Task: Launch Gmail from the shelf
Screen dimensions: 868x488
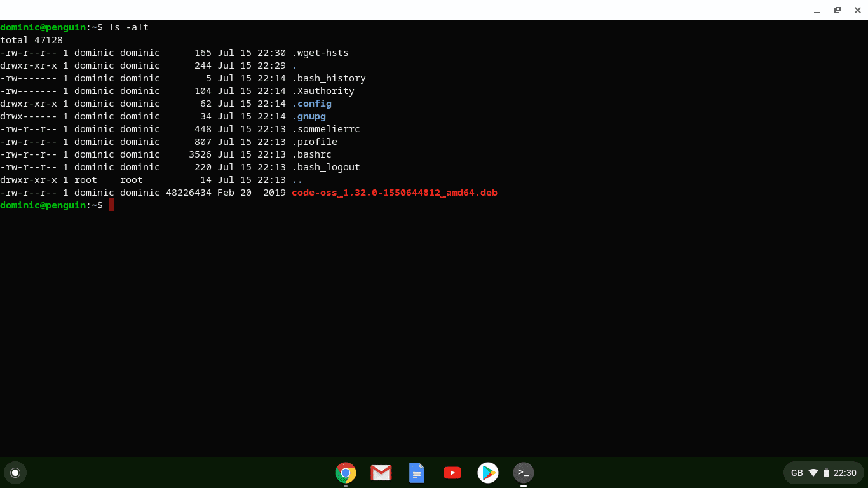Action: (381, 473)
